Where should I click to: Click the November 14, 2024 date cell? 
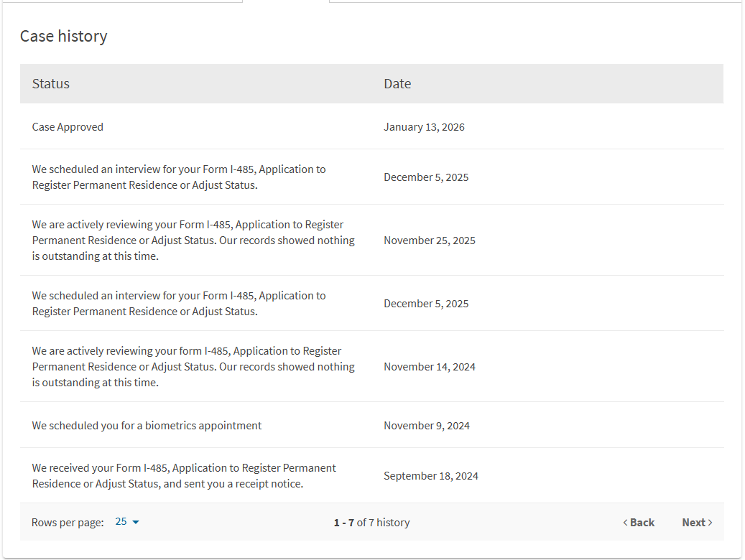(x=429, y=367)
